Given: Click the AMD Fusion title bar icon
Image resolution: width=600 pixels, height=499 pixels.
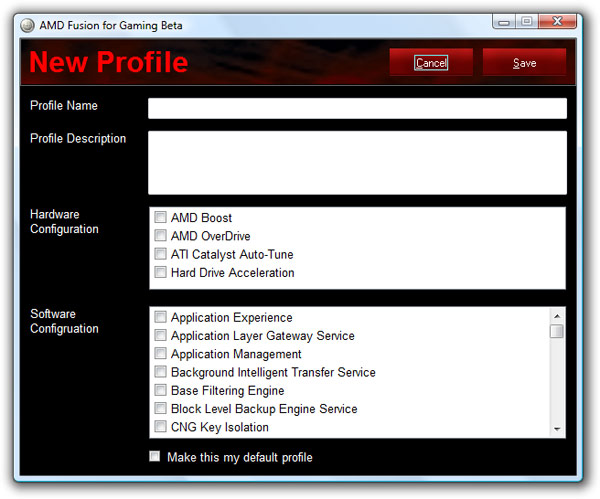Looking at the screenshot, I should 27,25.
